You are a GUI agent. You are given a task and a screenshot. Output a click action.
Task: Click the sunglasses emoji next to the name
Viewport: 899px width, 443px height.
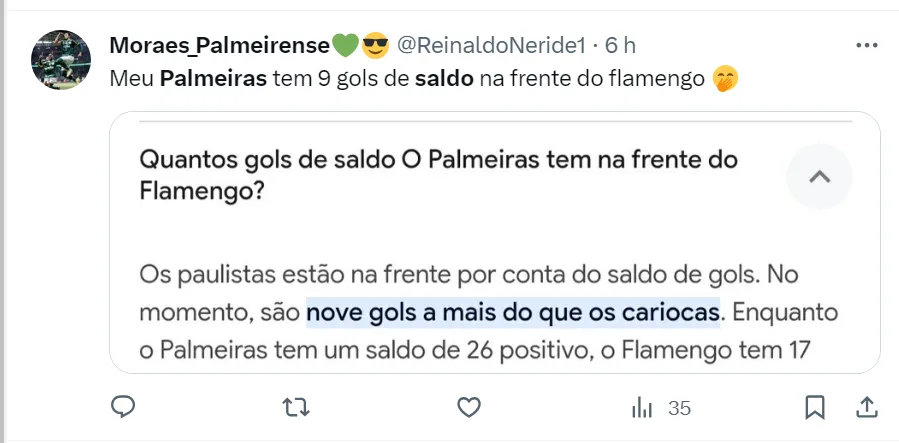click(x=374, y=45)
